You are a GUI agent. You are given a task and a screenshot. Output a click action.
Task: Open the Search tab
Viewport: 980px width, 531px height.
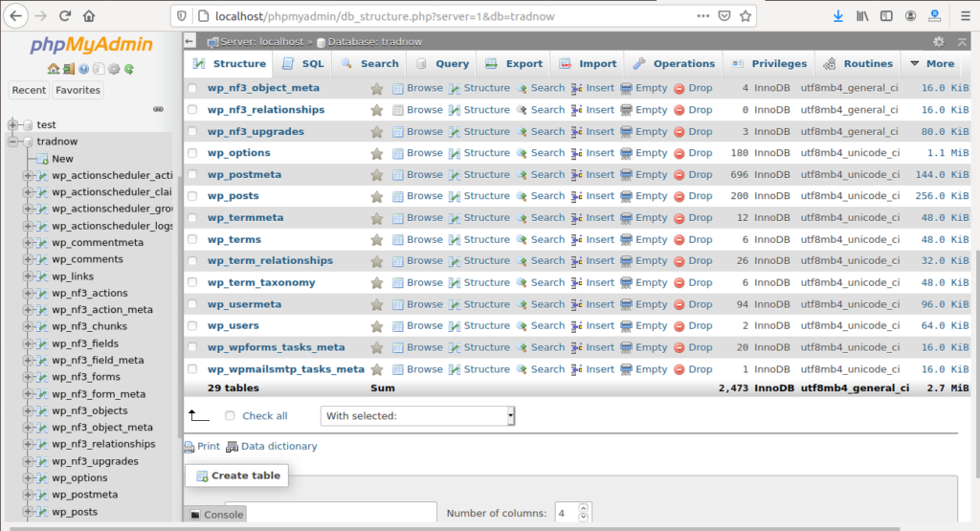(x=369, y=64)
